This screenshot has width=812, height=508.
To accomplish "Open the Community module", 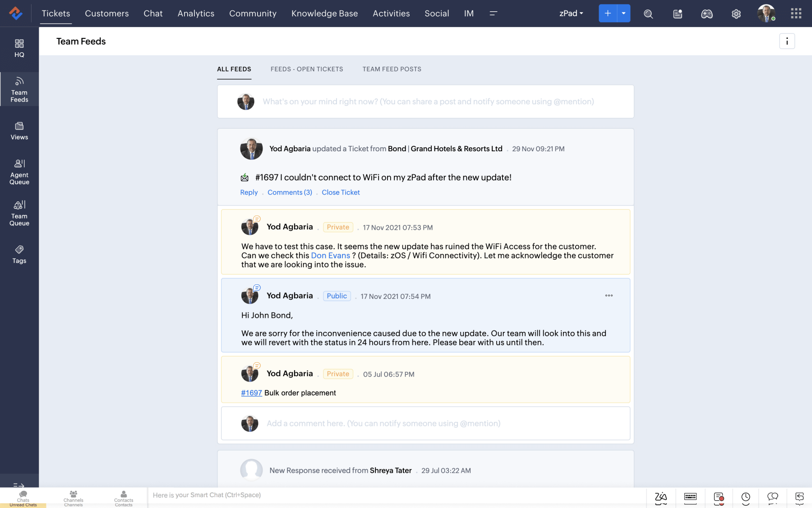I will pos(253,13).
